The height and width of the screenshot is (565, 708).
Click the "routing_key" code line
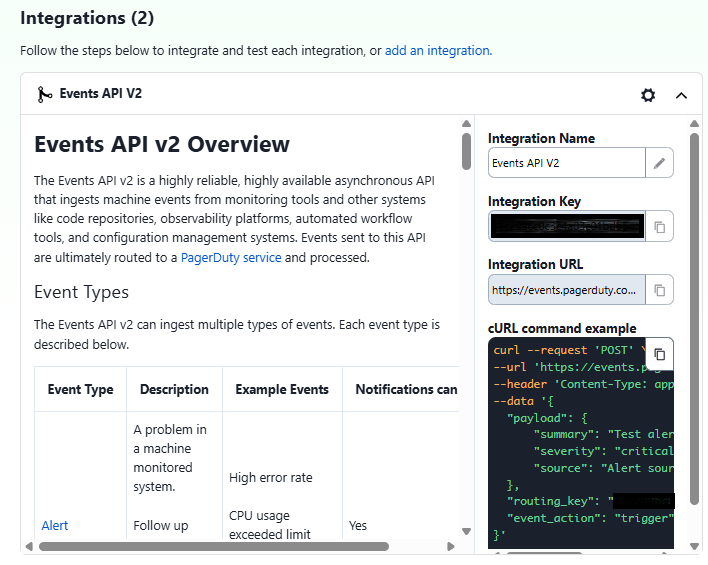tap(590, 501)
